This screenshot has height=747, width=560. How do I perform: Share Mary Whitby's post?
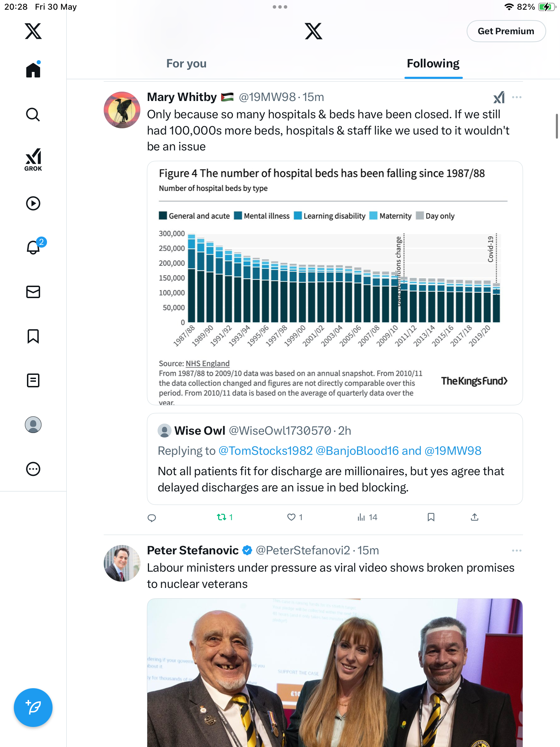click(x=475, y=517)
